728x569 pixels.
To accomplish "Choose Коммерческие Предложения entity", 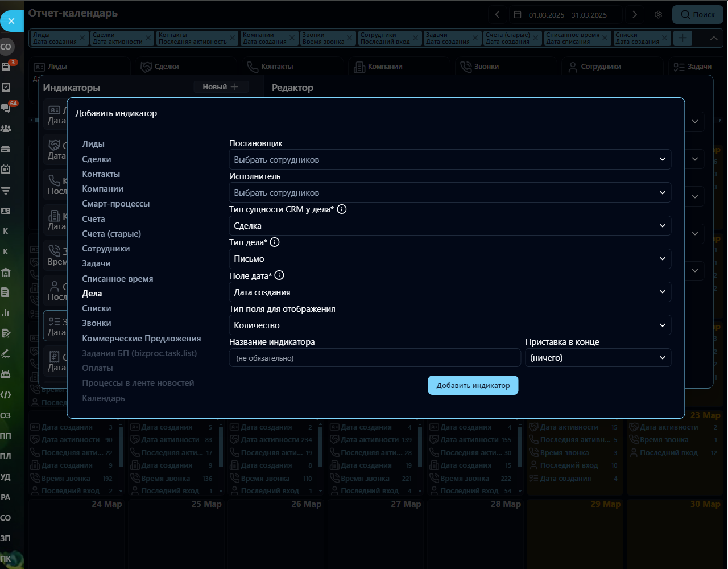I will [141, 339].
